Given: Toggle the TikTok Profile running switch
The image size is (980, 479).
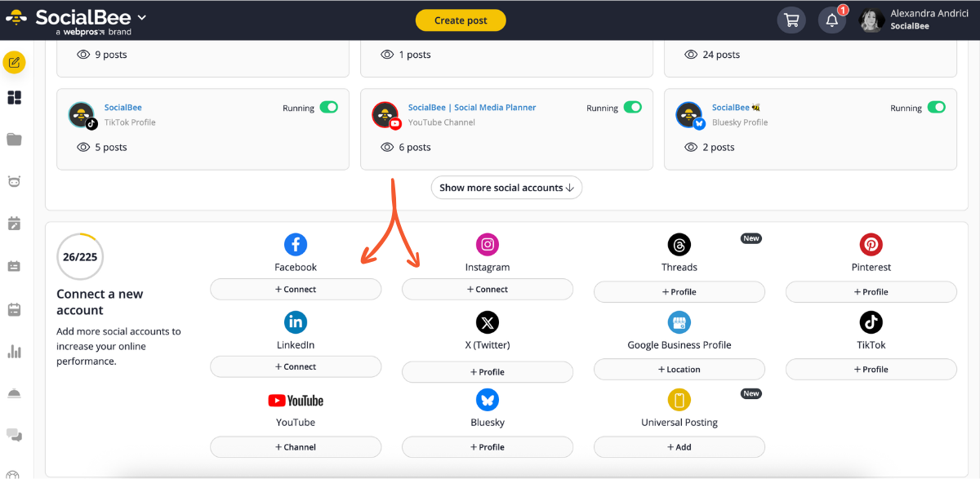Looking at the screenshot, I should pyautogui.click(x=328, y=108).
